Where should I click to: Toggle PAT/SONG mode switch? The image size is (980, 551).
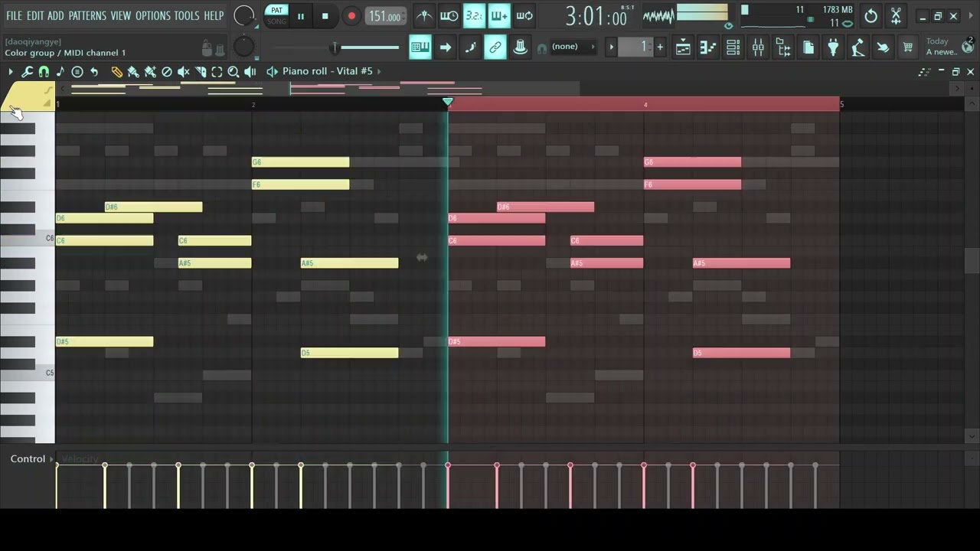[276, 15]
